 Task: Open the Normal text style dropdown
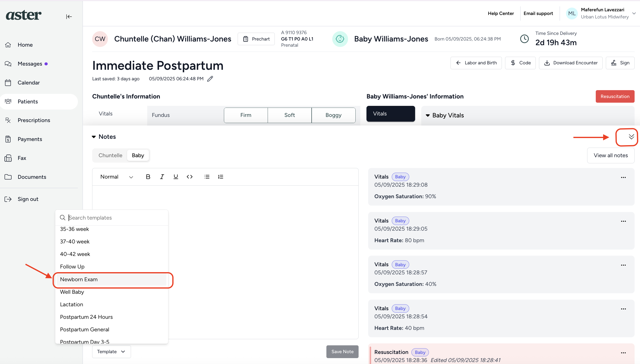[116, 177]
